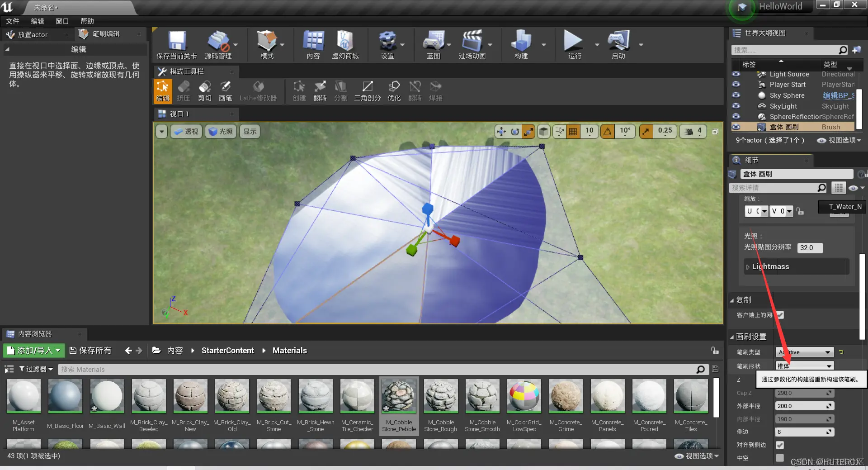The image size is (868, 470).
Task: Open the View Options dropdown in outliner
Action: point(839,140)
